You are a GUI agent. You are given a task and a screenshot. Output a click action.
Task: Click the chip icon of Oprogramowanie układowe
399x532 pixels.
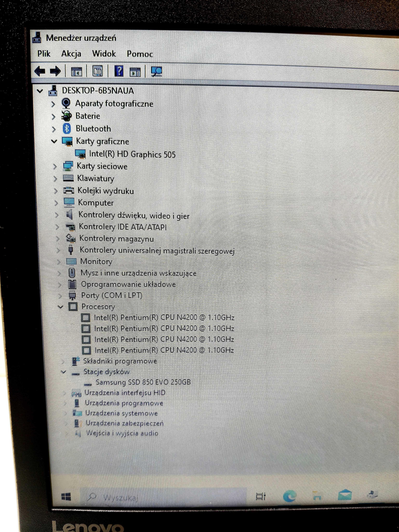[x=72, y=284]
